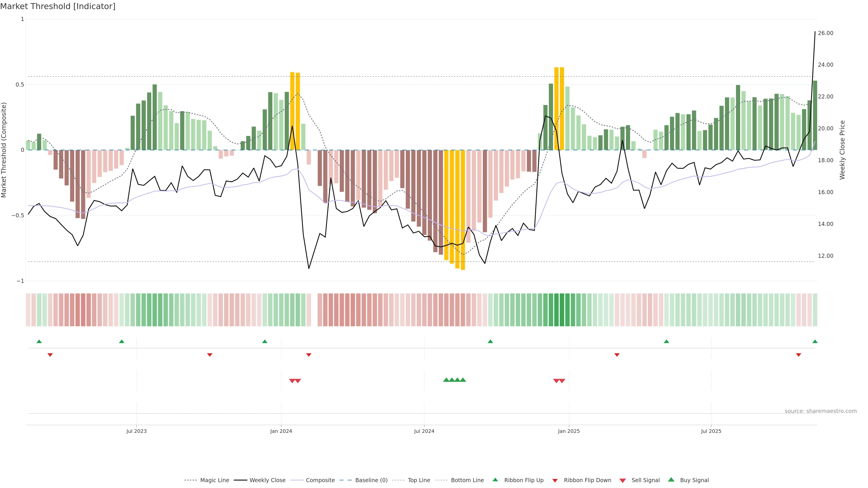The height and width of the screenshot is (488, 868).
Task: Click the leftmost green Ribbon Flip Up marker
Action: point(39,342)
